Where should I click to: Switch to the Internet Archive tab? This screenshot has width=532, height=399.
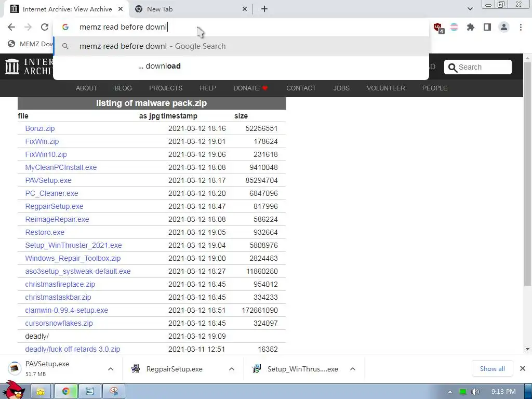pos(66,9)
